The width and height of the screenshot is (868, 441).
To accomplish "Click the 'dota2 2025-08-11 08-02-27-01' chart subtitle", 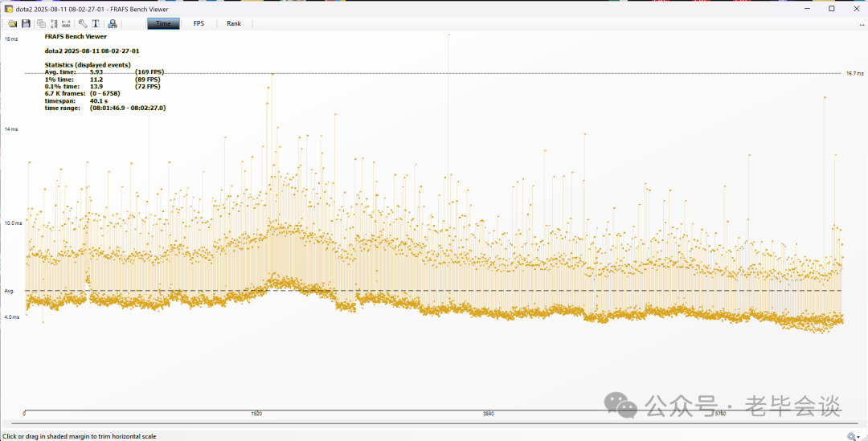I will pos(92,51).
